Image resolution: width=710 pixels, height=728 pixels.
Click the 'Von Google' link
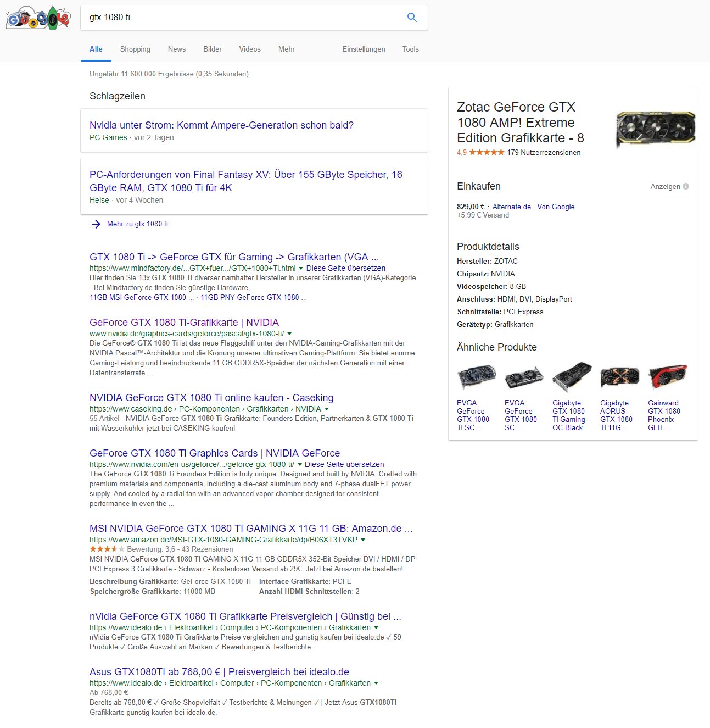click(556, 207)
